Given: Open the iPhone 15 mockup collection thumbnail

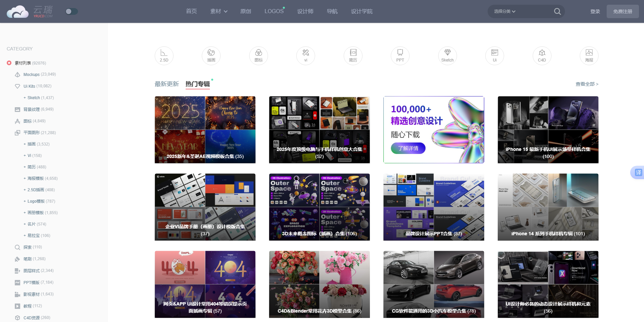Looking at the screenshot, I should [x=548, y=130].
